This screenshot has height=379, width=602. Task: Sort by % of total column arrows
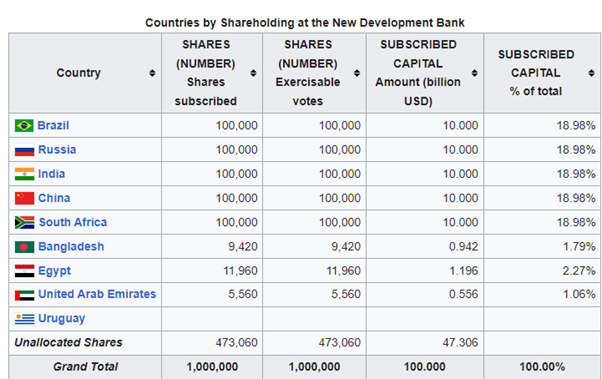click(x=592, y=73)
